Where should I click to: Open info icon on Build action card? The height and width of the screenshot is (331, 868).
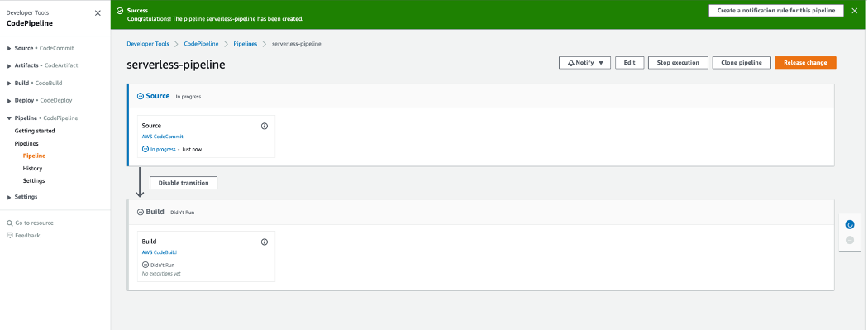[x=264, y=242]
